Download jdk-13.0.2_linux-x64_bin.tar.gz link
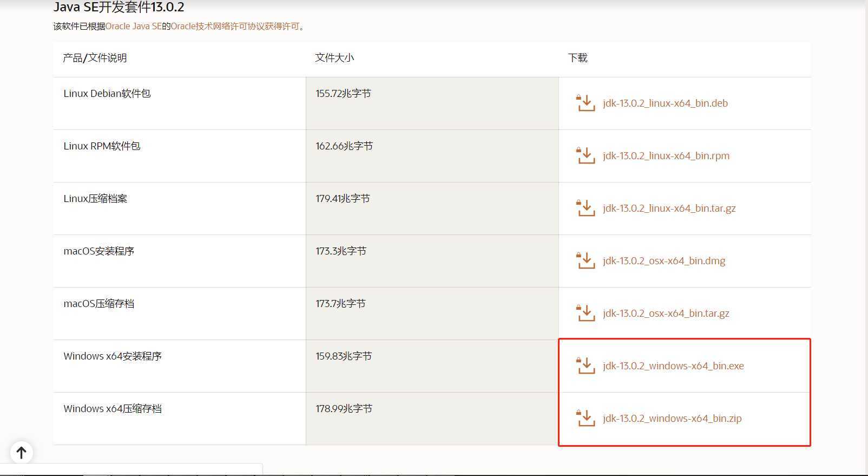The width and height of the screenshot is (868, 476). click(669, 208)
